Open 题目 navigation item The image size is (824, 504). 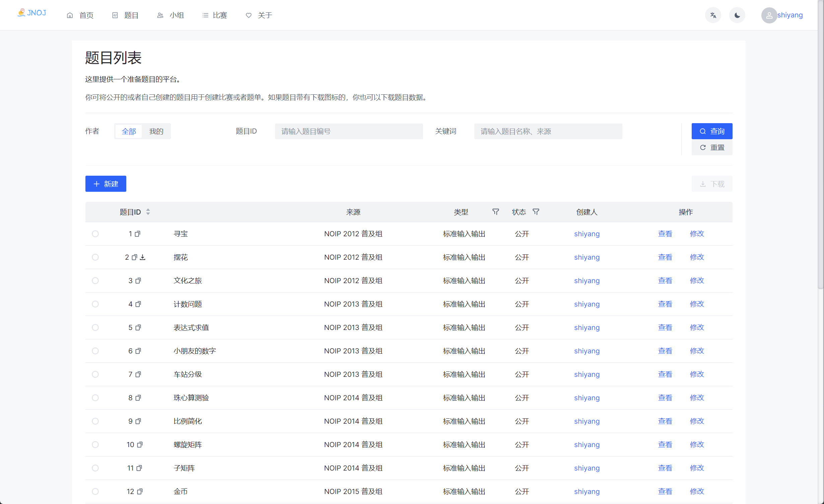[x=125, y=15]
